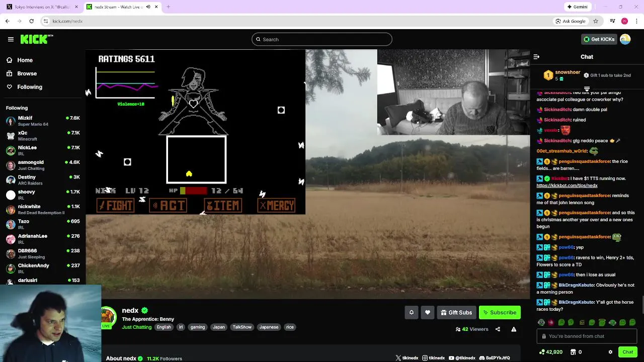The image size is (644, 362).
Task: Open the Following page
Action: tap(30, 87)
